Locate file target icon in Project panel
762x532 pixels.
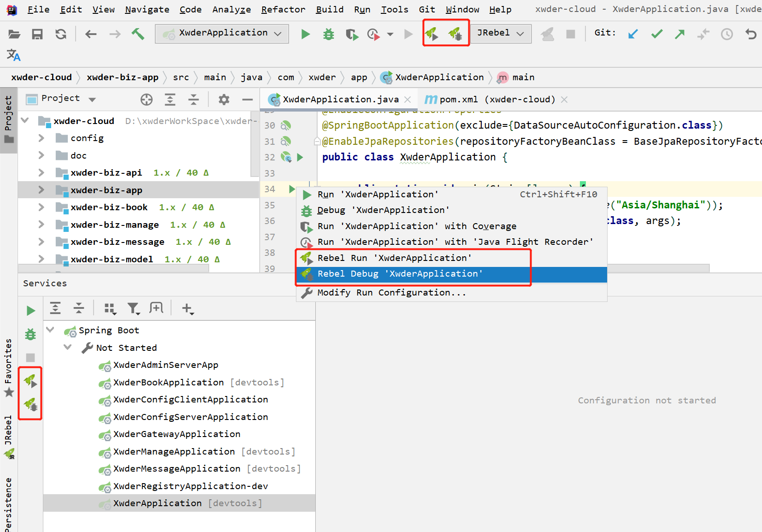147,99
